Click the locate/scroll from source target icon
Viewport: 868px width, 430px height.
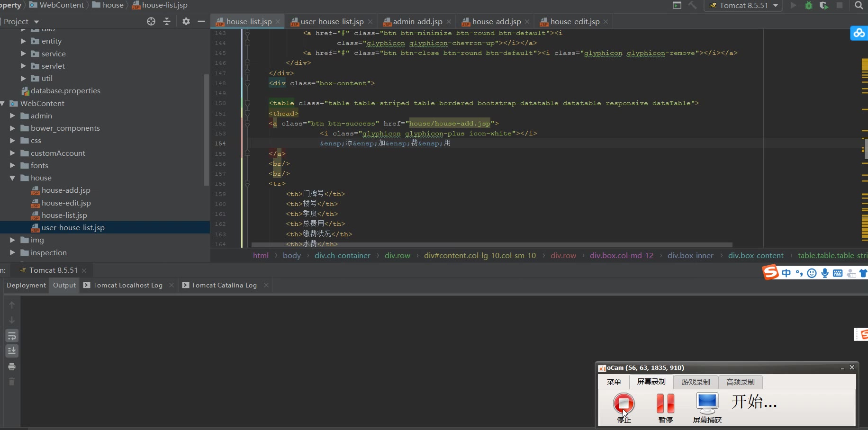coord(151,21)
